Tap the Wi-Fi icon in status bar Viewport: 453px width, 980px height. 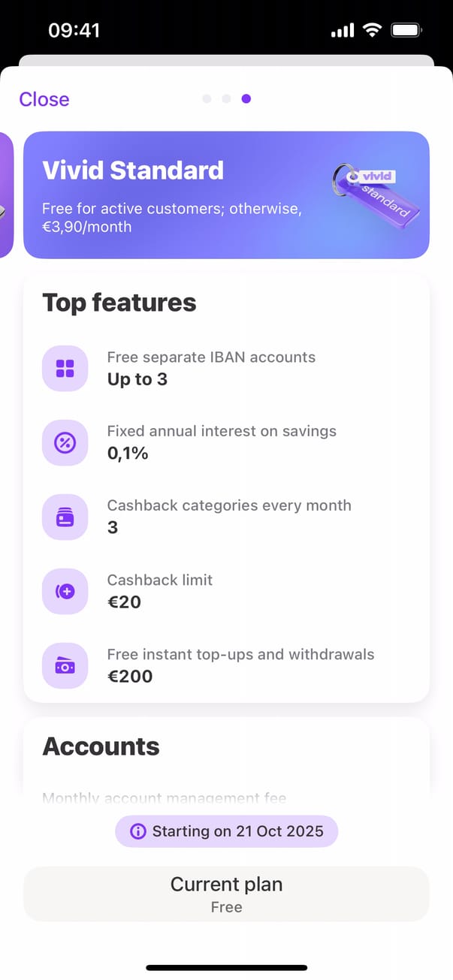point(371,31)
